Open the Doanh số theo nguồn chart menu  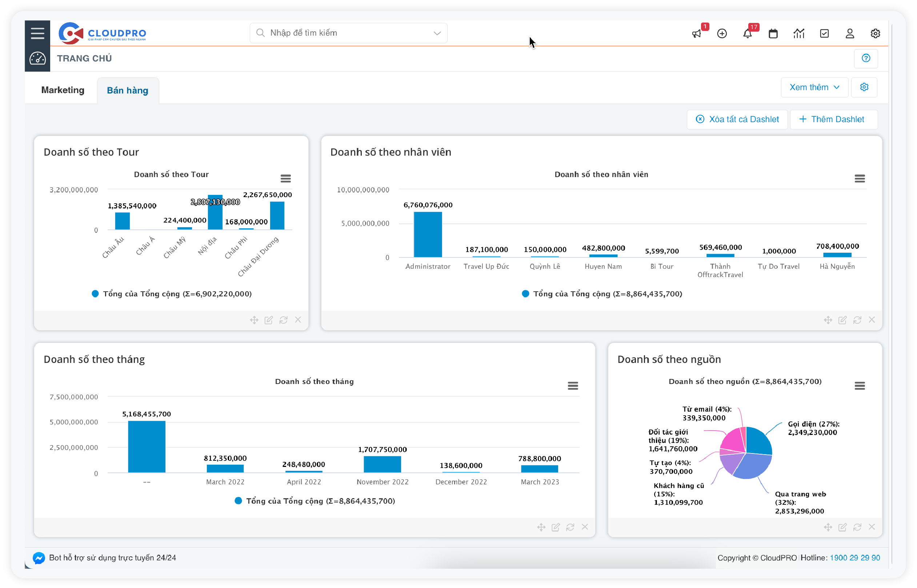(859, 385)
